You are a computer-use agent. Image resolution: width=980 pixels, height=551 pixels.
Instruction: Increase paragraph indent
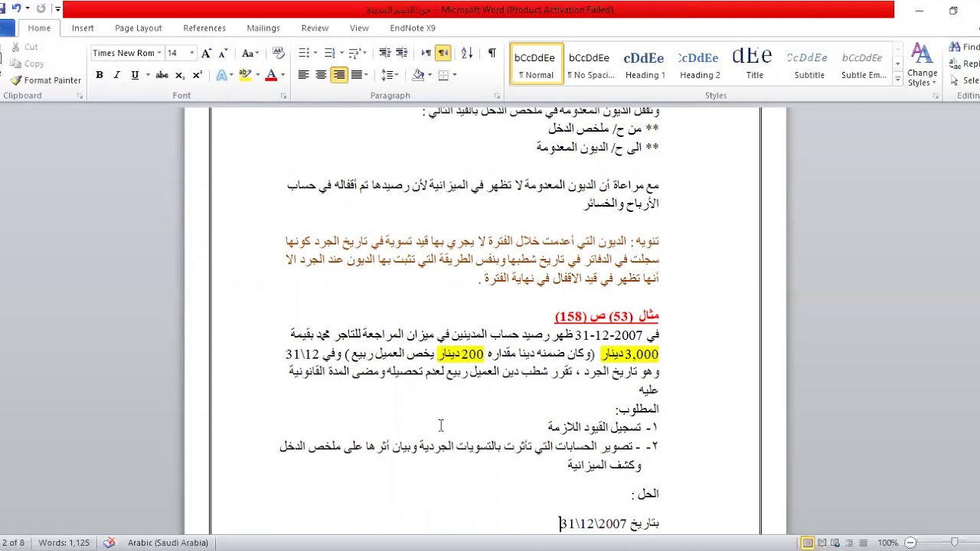(402, 53)
